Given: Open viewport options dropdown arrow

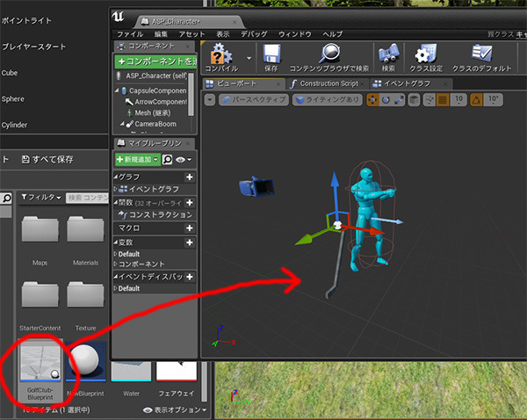Looking at the screenshot, I should point(210,100).
